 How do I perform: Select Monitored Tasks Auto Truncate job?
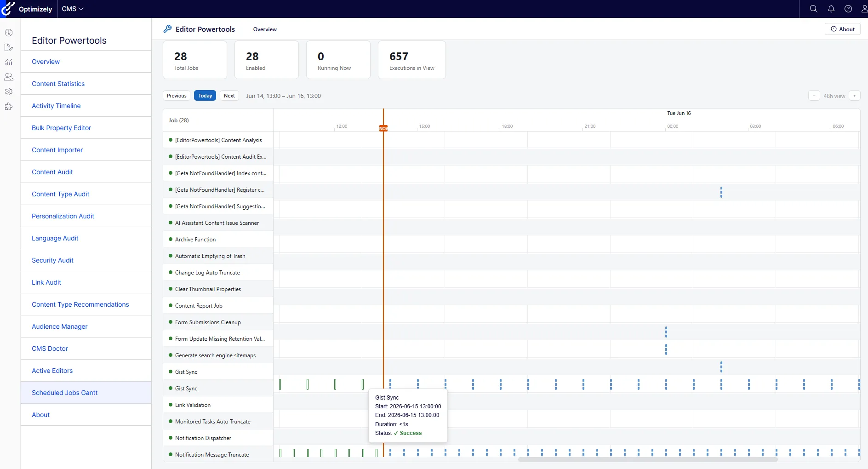click(x=218, y=422)
